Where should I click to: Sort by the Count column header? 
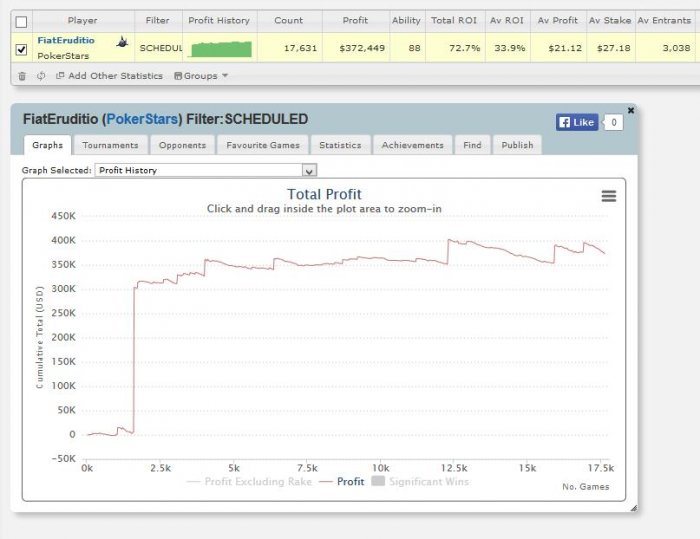point(288,21)
